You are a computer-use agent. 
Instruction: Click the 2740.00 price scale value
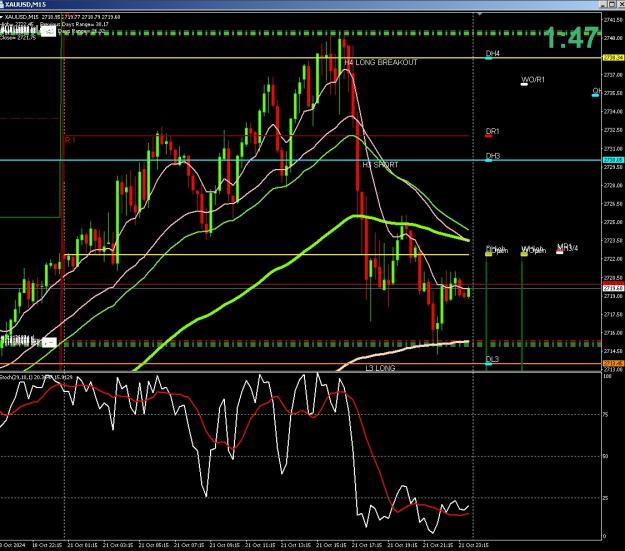point(613,38)
